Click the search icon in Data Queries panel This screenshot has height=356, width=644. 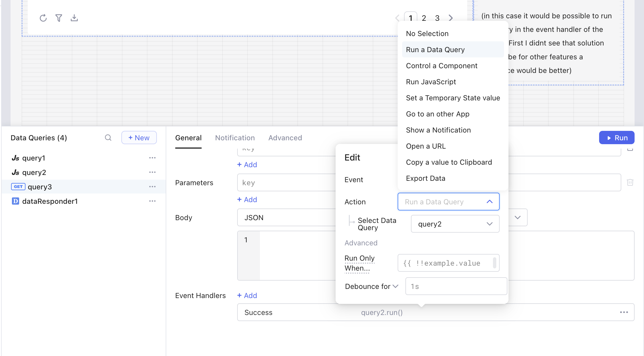[x=108, y=138]
